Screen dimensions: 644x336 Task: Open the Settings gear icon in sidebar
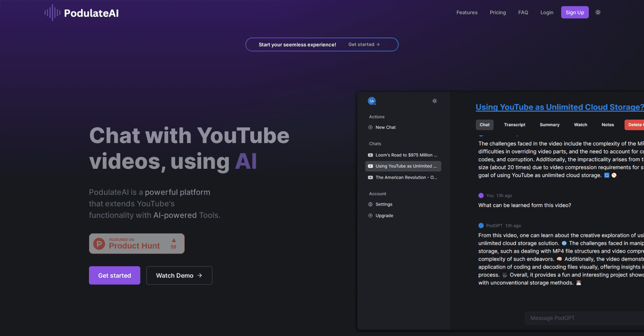pos(370,204)
